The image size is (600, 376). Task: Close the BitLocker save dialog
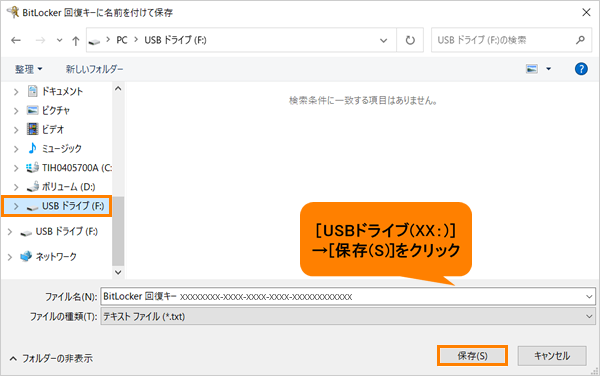click(x=586, y=12)
